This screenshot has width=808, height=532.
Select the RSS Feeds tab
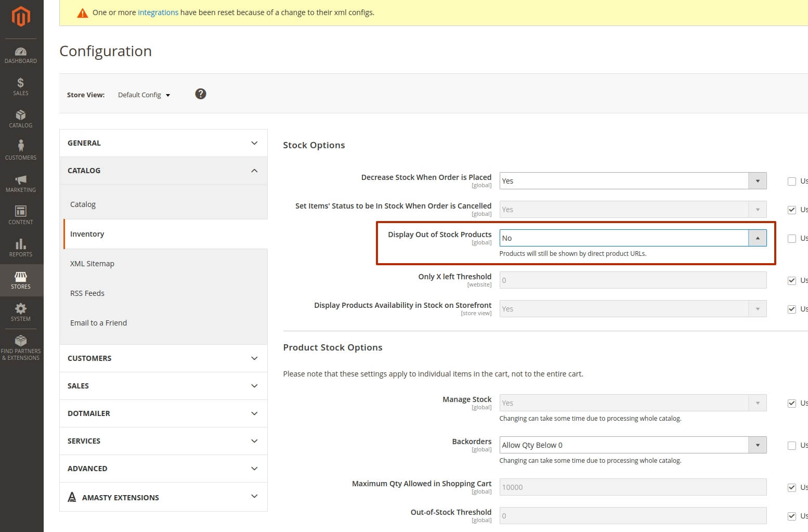87,293
